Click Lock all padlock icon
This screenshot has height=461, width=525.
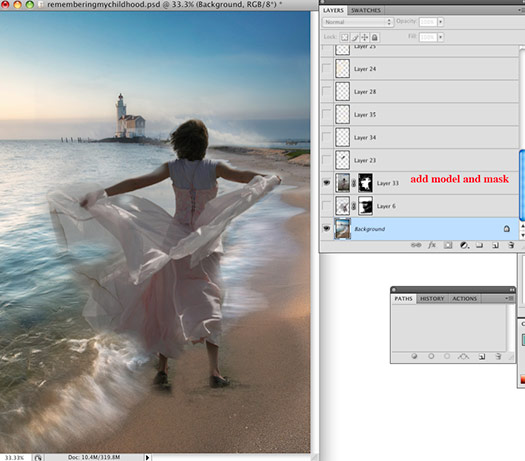(375, 37)
